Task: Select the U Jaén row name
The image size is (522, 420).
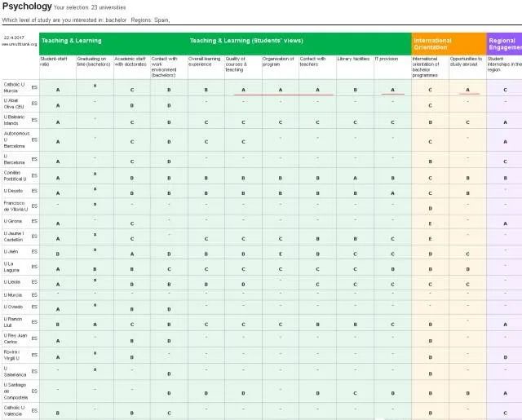Action: 11,252
